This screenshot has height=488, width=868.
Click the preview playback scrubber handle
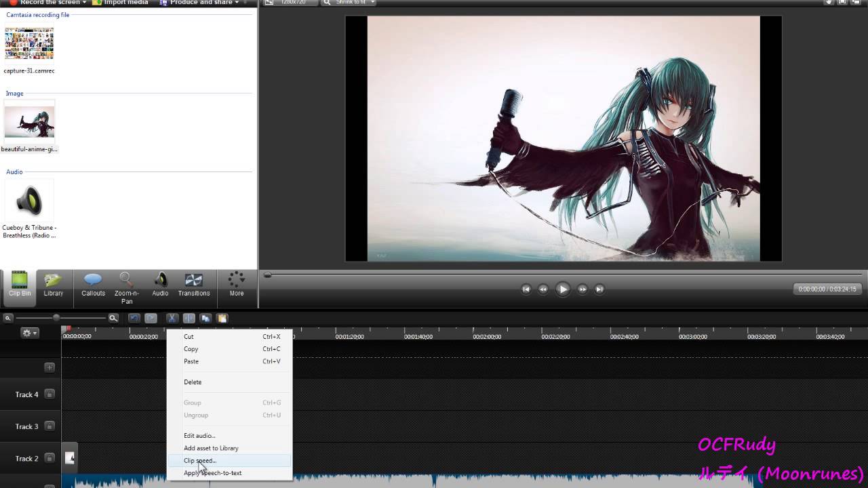point(268,274)
